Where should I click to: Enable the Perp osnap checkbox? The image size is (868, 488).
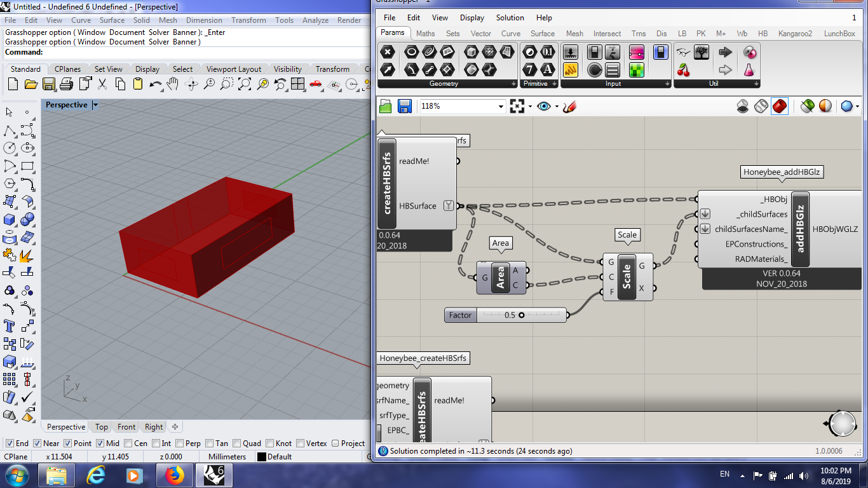pos(179,444)
